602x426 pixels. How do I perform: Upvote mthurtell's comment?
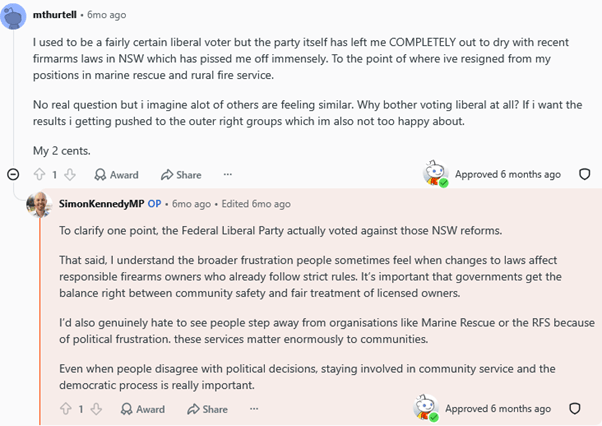[x=39, y=175]
